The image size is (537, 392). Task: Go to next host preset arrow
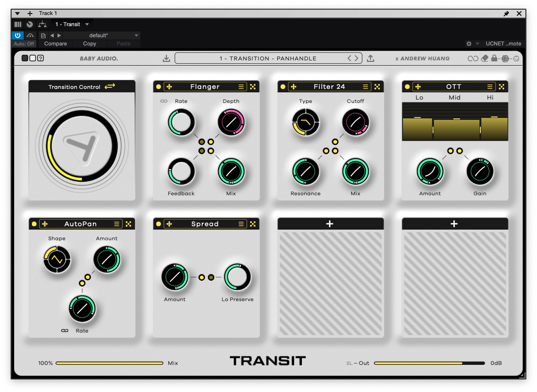[x=59, y=35]
